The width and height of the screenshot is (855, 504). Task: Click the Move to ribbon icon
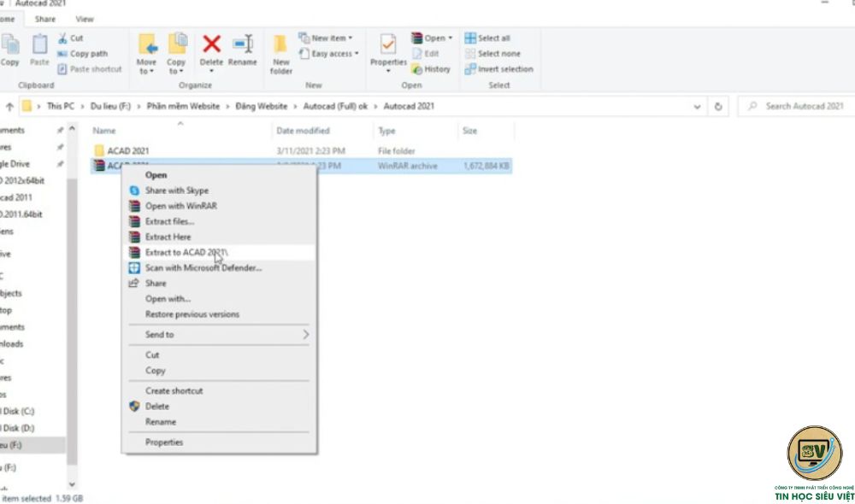coord(147,44)
